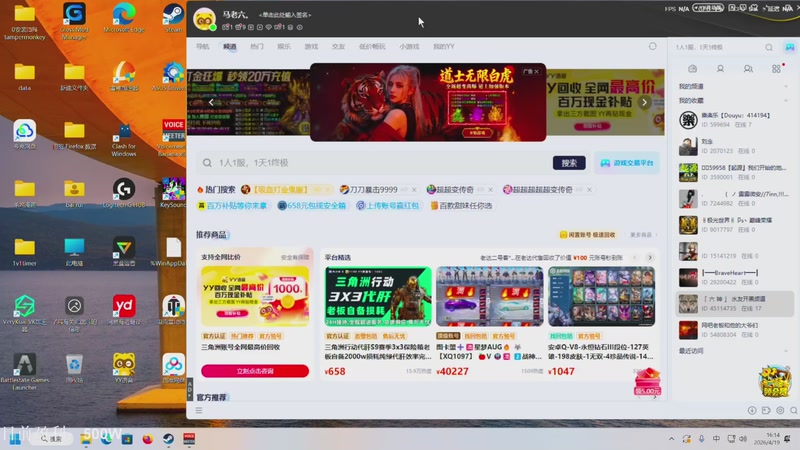The image size is (800, 450).
Task: Click the sidebar search magnifier icon
Action: [769, 47]
